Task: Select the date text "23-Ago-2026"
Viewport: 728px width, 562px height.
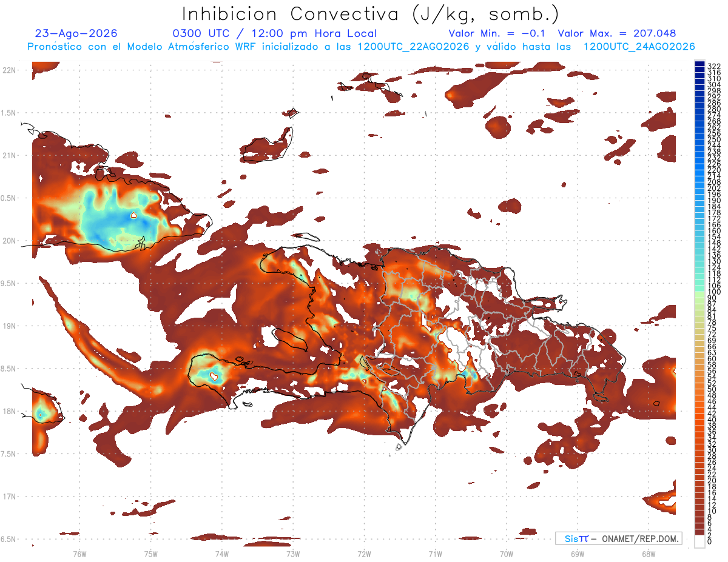Action: coord(76,34)
